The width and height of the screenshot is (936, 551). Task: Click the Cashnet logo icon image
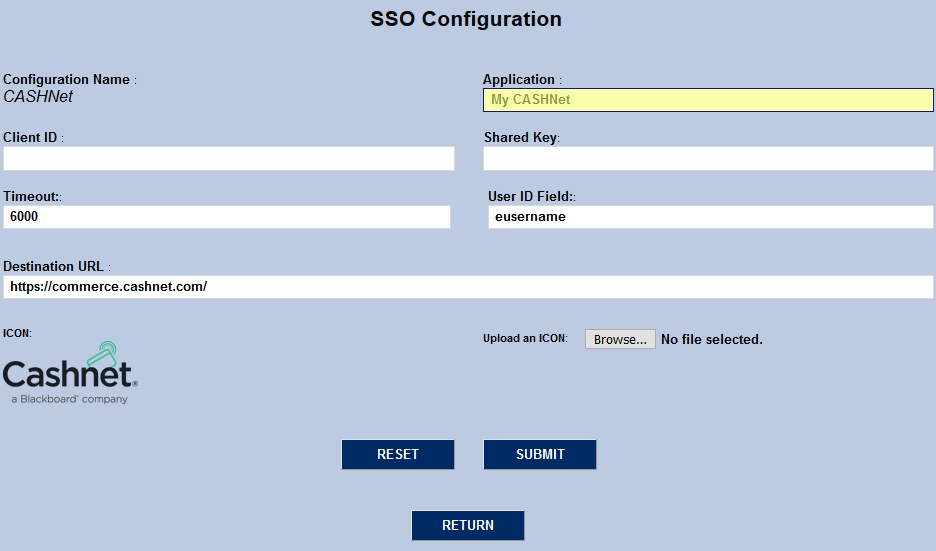click(70, 373)
